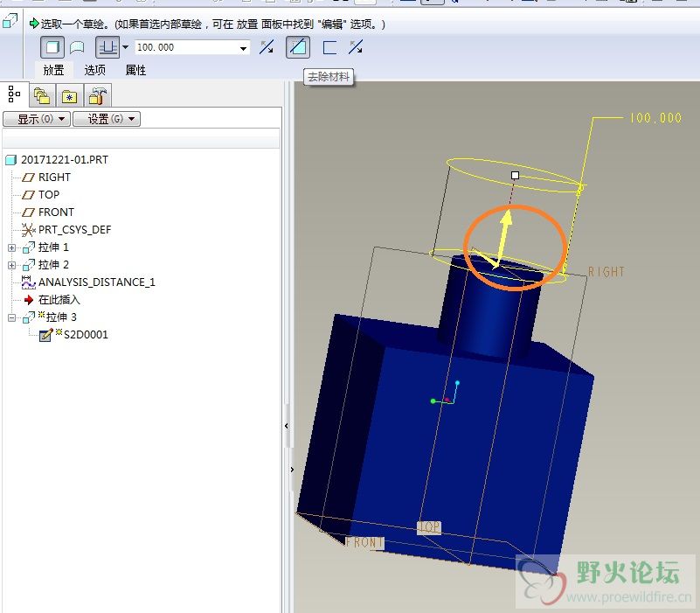Open the 放置 panel tab
This screenshot has width=700, height=613.
point(53,70)
